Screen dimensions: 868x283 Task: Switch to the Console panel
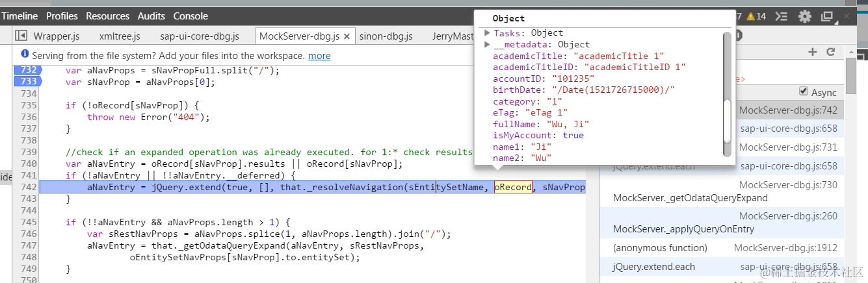[191, 16]
